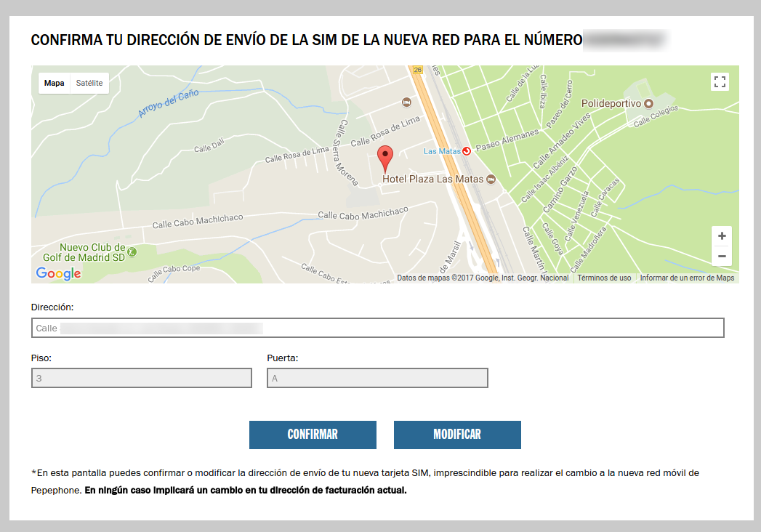This screenshot has height=532, width=761.
Task: Click the road 26 shield marker
Action: 417,70
